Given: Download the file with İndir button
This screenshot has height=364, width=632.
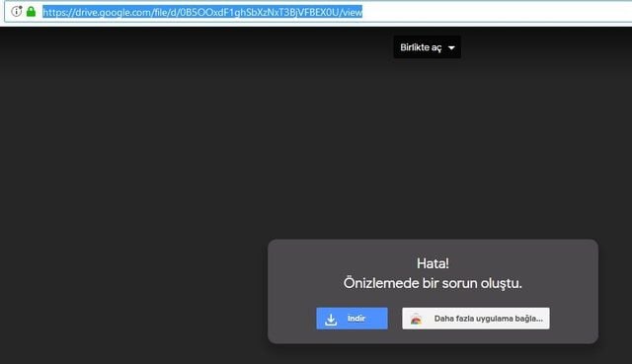Looking at the screenshot, I should tap(352, 319).
